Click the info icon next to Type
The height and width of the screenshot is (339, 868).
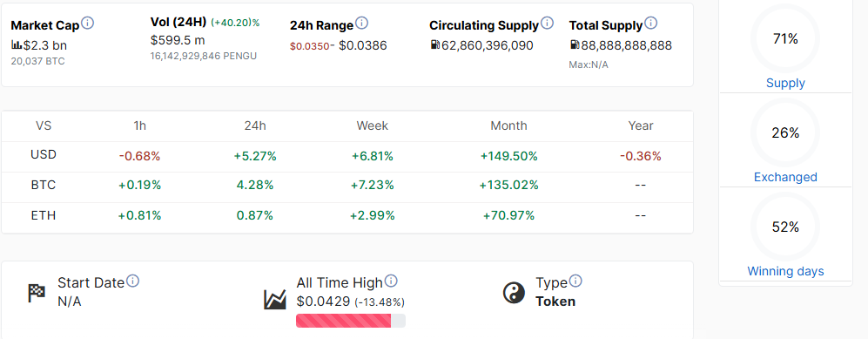point(575,281)
